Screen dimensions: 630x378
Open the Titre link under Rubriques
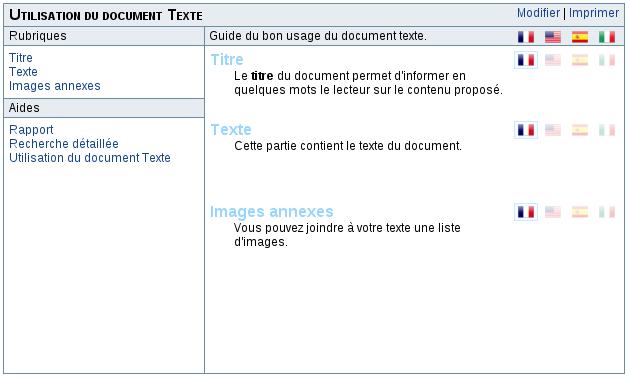[x=20, y=58]
